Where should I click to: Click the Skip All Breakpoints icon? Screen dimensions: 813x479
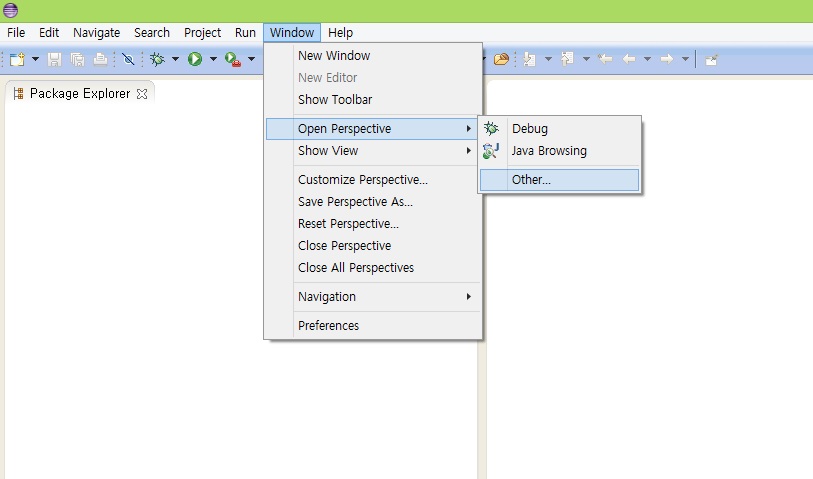tap(127, 59)
